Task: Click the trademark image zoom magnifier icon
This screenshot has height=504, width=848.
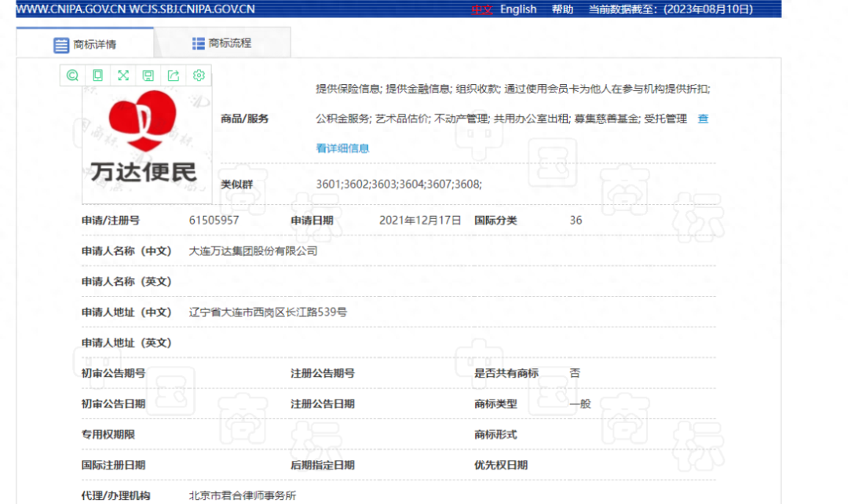Action: 72,75
